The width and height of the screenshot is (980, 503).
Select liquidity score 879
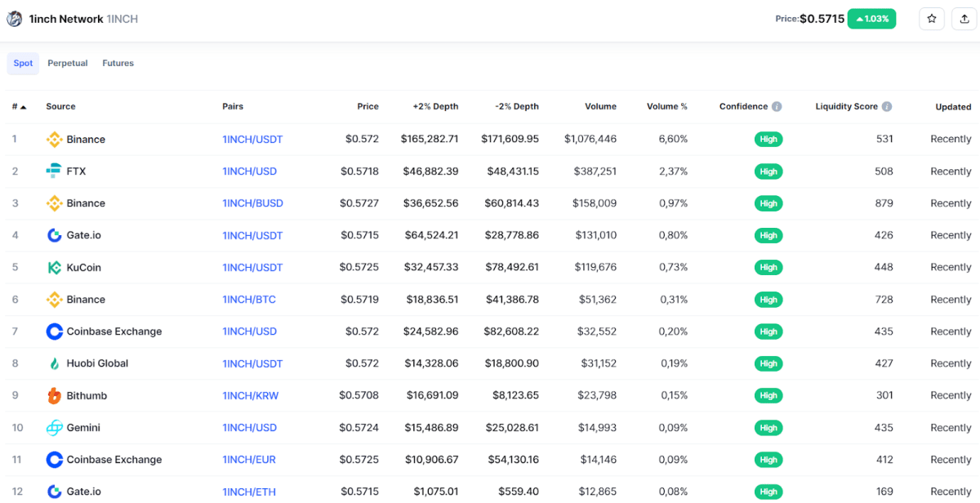click(884, 203)
